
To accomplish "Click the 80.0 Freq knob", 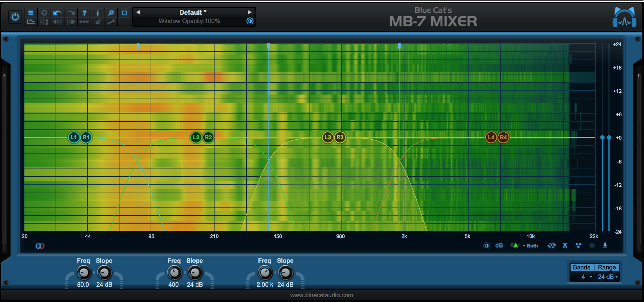I will [84, 273].
